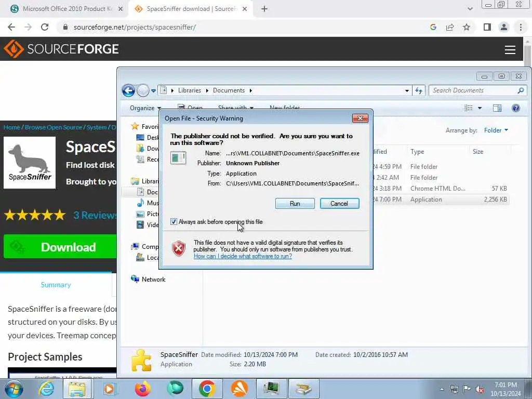
Task: Click Cancel in the Security Warning dialog
Action: tap(339, 204)
